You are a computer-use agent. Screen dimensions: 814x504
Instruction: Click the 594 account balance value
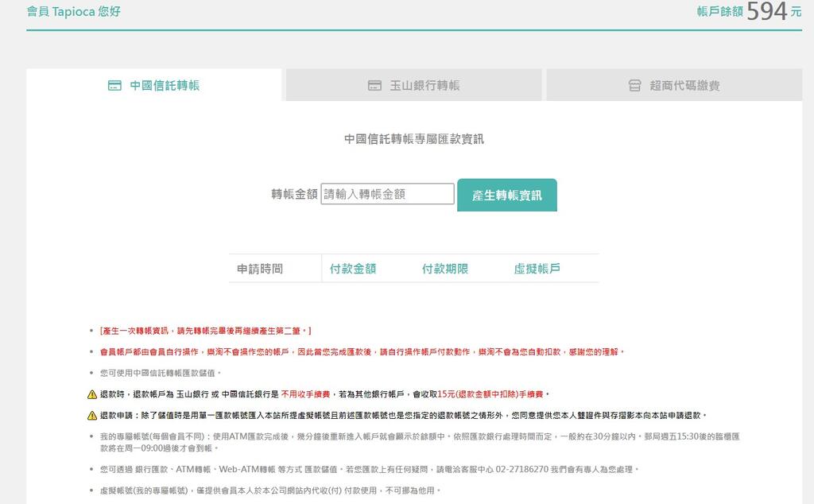pos(767,11)
